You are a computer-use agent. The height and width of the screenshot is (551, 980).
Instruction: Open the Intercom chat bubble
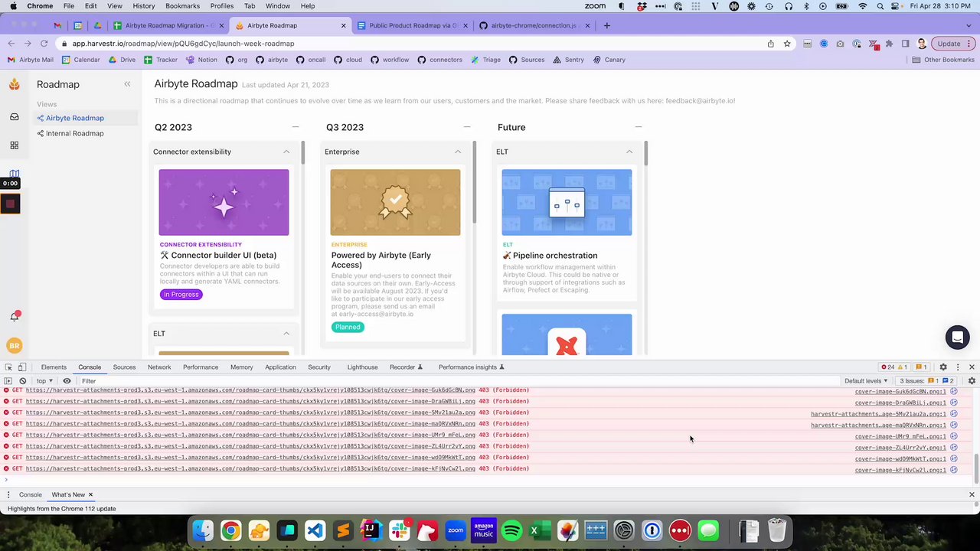click(x=957, y=337)
